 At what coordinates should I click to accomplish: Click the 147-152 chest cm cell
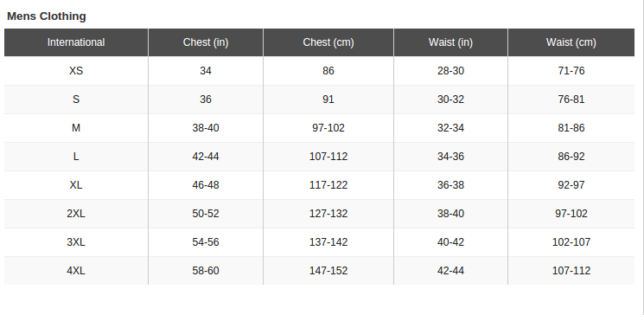328,271
